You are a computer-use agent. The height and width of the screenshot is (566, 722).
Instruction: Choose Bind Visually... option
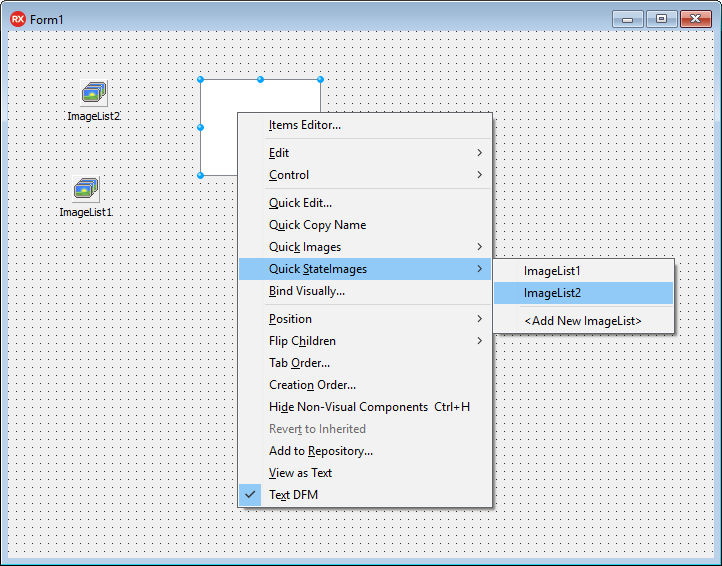coord(365,291)
